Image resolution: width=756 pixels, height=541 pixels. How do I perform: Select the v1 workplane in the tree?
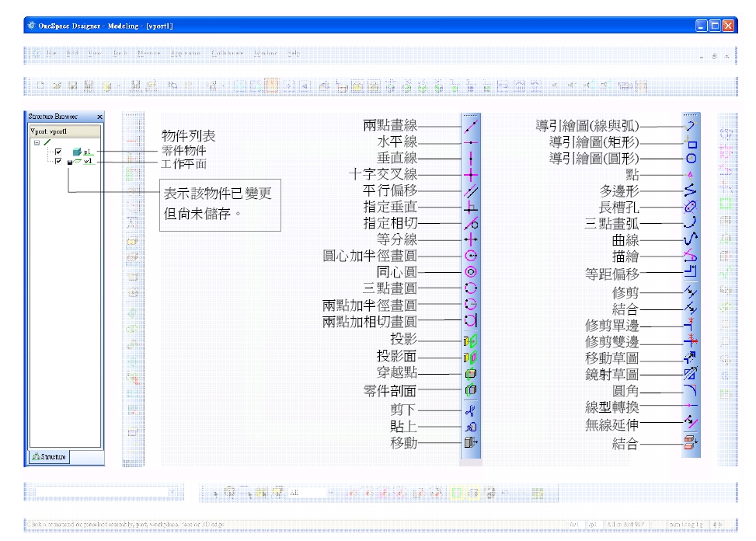(x=88, y=161)
